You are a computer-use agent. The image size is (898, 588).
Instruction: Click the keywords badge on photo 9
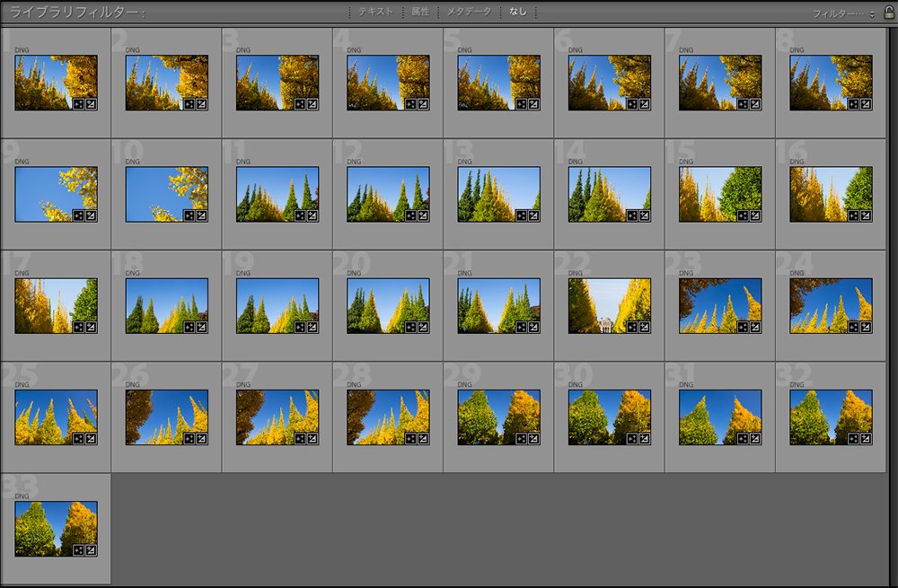[79, 215]
